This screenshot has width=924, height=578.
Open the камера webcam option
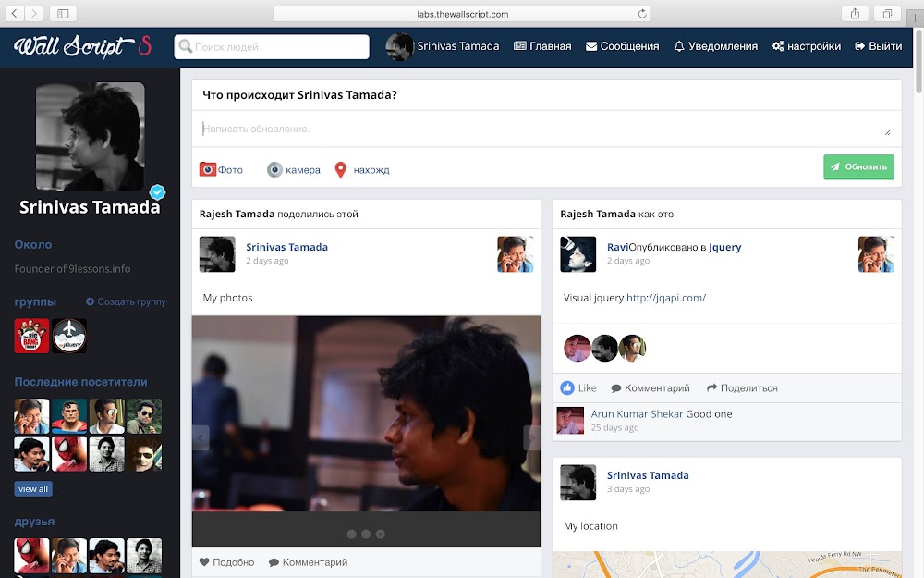pyautogui.click(x=294, y=170)
